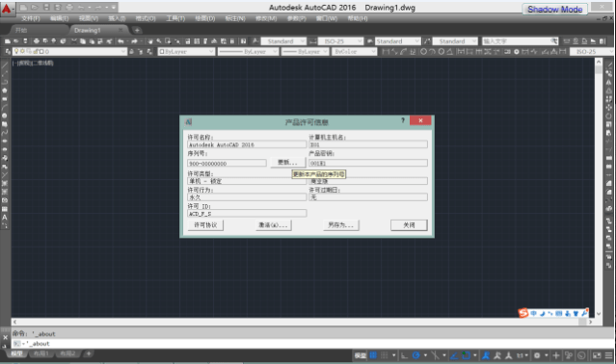Click the Open file icon in quick access bar

[x=35, y=8]
